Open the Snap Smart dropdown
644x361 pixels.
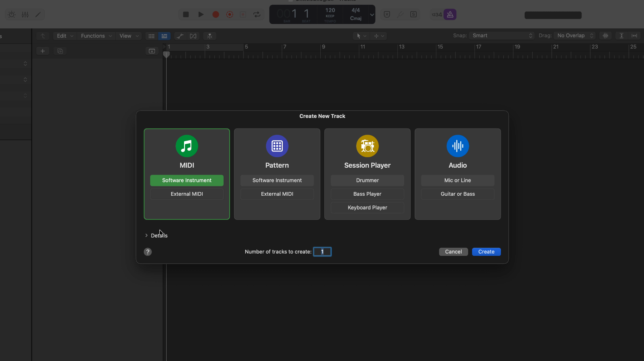coord(502,36)
